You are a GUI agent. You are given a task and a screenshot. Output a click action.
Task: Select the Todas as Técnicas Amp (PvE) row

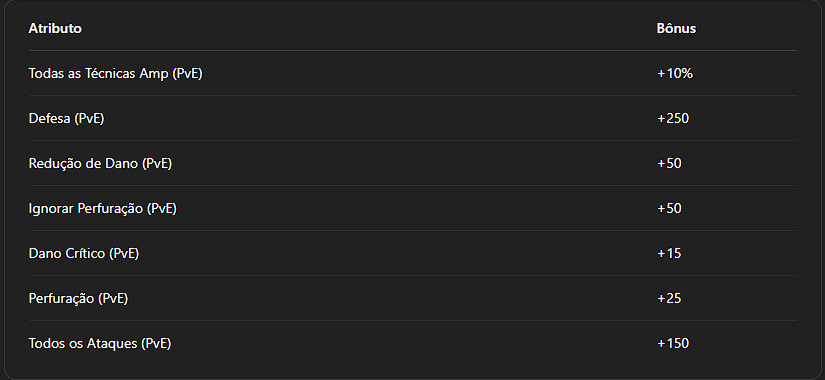click(x=412, y=73)
